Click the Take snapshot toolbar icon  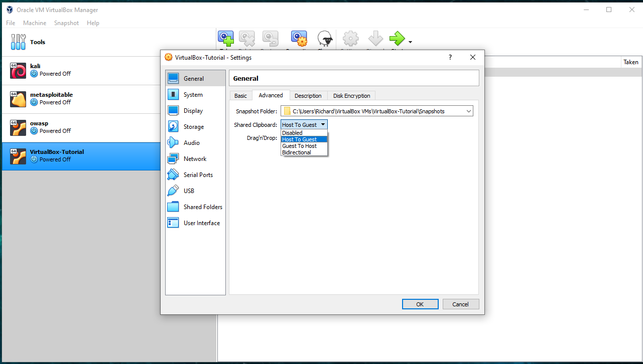(x=225, y=39)
